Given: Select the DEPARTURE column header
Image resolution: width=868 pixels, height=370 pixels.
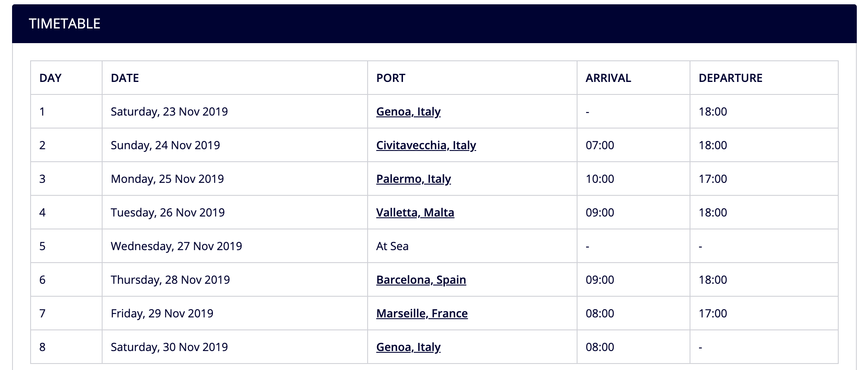Looking at the screenshot, I should click(764, 78).
